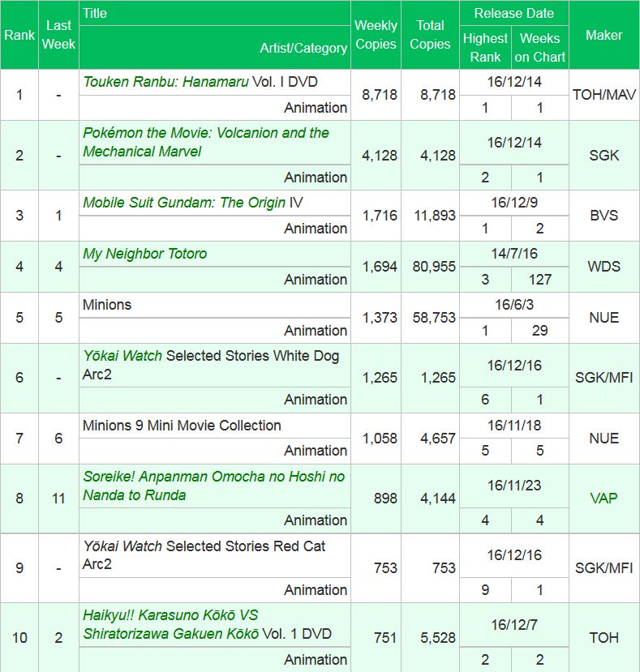
Task: Click the Last Week column header
Action: click(58, 35)
